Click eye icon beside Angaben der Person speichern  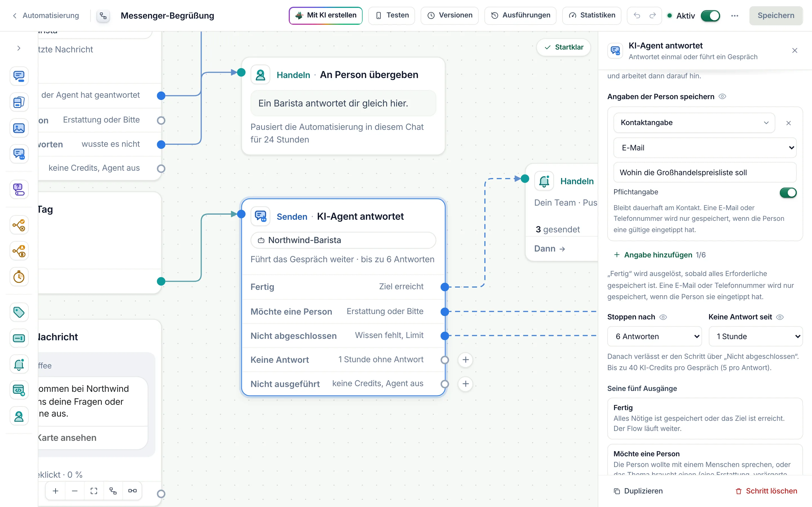pyautogui.click(x=722, y=97)
